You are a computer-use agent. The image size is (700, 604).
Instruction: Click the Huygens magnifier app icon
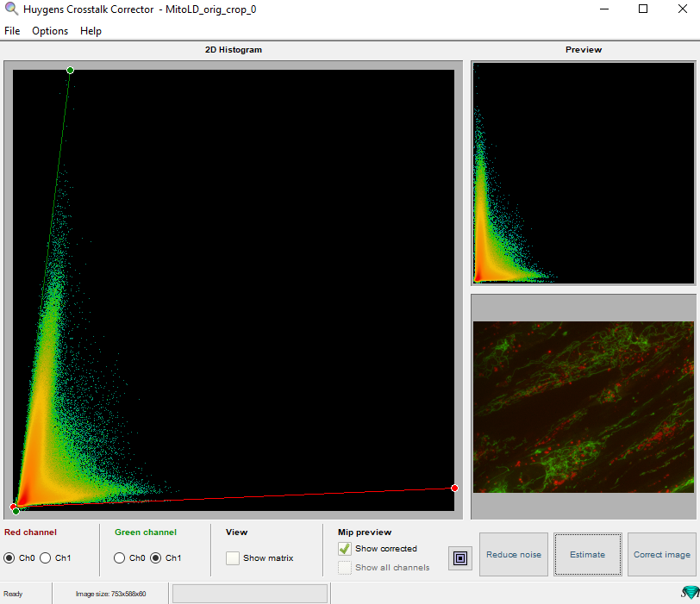tap(11, 9)
